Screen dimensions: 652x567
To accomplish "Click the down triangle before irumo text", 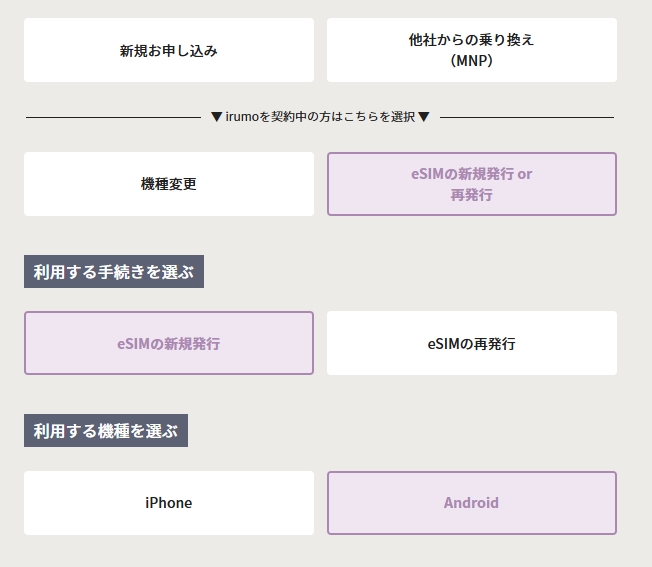I will coord(217,117).
